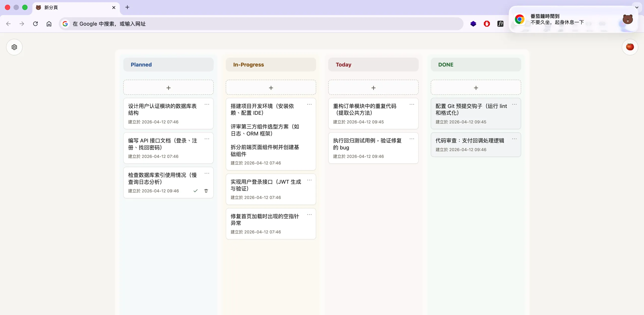Add a new card to the Planned column
644x315 pixels.
(x=168, y=88)
